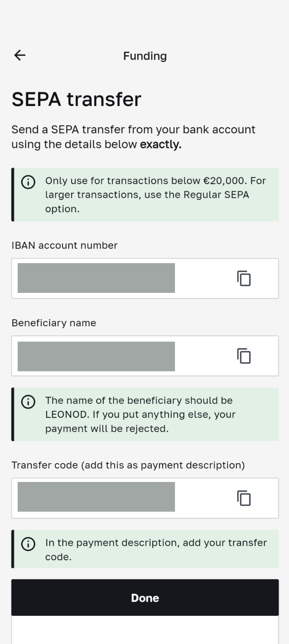The image size is (289, 644).
Task: Copy the beneficiary name
Action: pyautogui.click(x=244, y=356)
